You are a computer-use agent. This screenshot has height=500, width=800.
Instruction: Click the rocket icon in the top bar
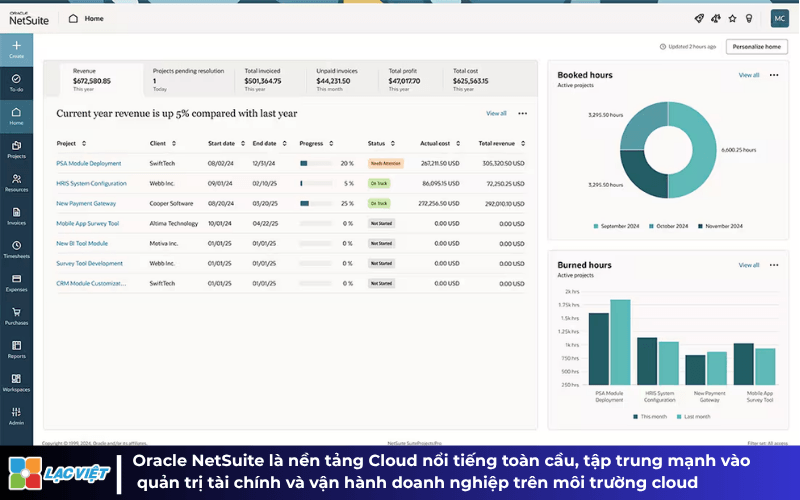point(699,18)
